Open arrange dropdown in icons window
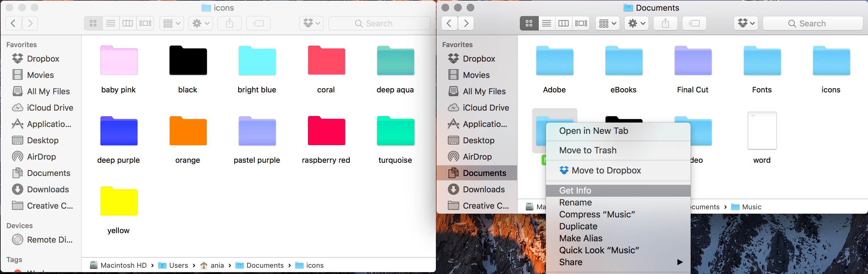This screenshot has height=274, width=868. (x=172, y=23)
